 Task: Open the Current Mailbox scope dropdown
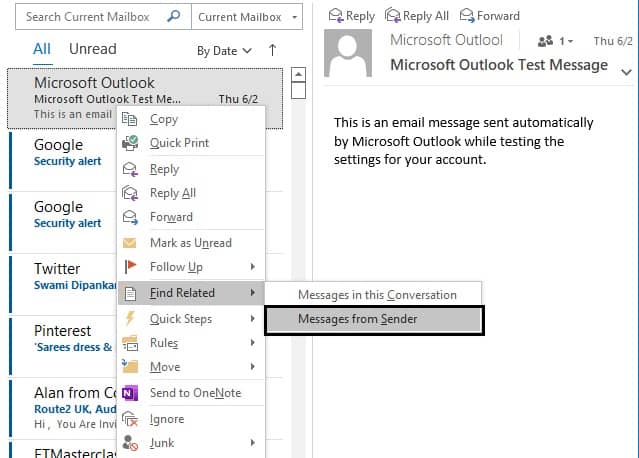point(247,17)
